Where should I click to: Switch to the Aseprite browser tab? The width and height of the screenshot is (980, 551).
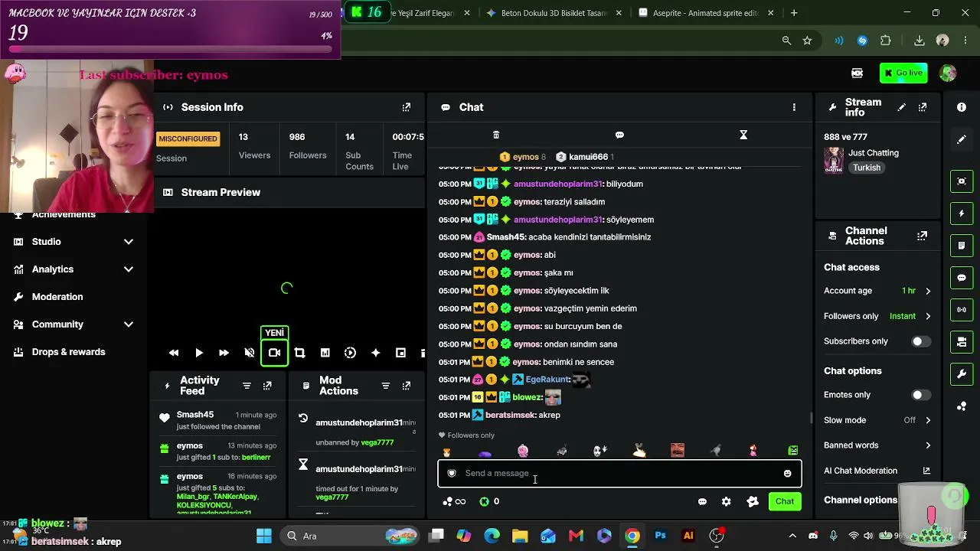(x=706, y=13)
